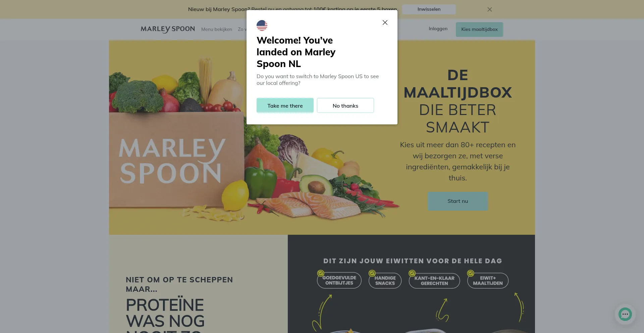
Task: Dismiss the top promo banner
Action: [x=490, y=9]
